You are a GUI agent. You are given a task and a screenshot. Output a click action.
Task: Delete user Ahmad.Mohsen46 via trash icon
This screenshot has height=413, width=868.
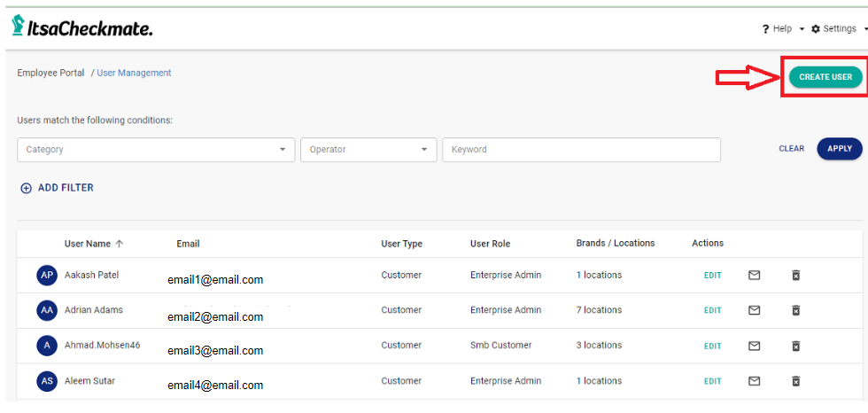click(795, 346)
